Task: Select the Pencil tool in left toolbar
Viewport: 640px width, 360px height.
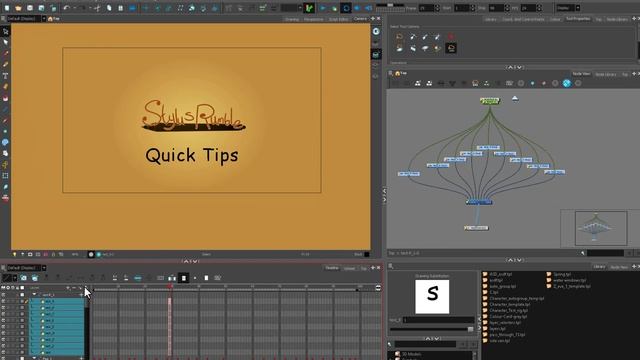Action: tap(5, 64)
